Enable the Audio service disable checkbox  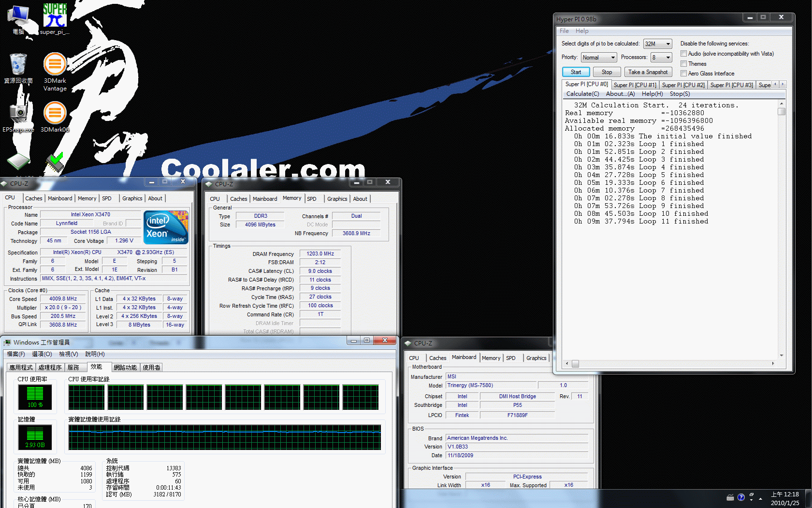tap(683, 54)
